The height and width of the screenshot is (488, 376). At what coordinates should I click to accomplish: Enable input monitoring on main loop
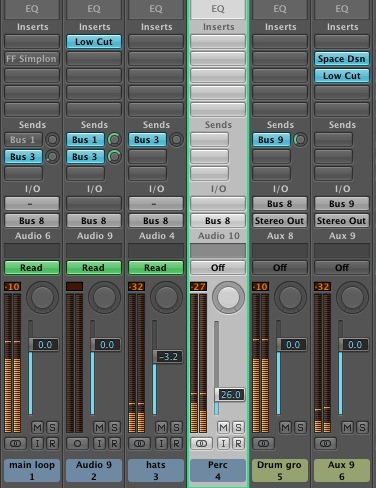[38, 443]
